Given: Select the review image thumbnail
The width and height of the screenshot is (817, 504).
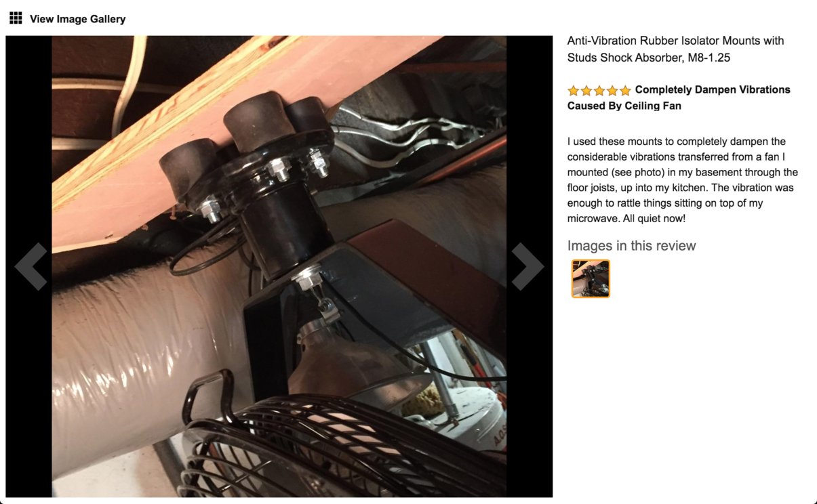Looking at the screenshot, I should [x=591, y=278].
